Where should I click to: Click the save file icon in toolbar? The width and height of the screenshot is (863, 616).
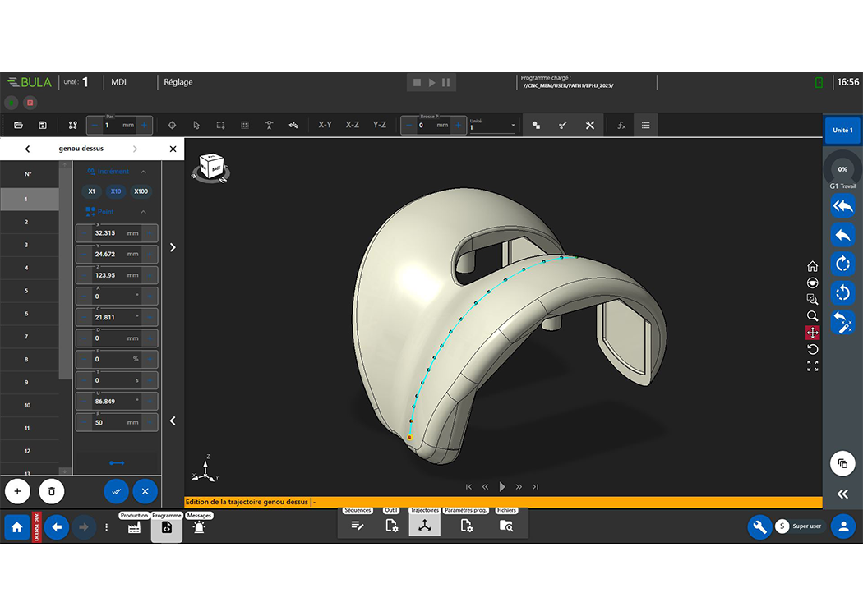click(x=43, y=125)
